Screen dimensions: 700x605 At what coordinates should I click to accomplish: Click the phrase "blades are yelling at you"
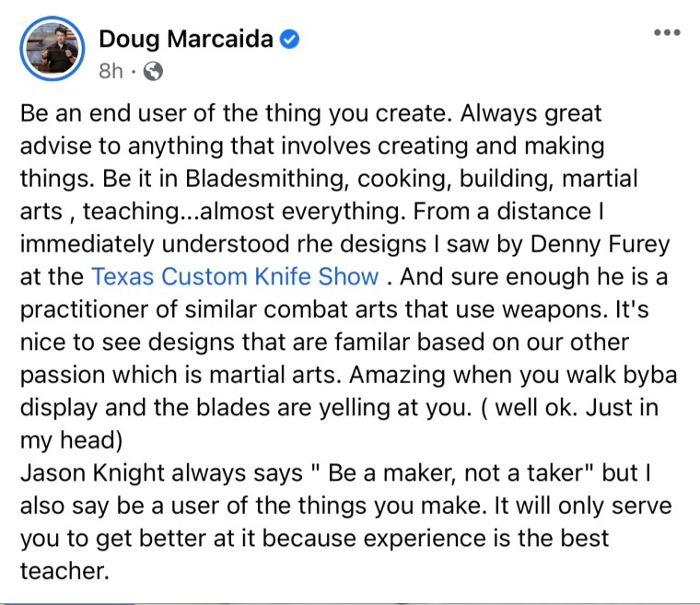click(x=296, y=407)
